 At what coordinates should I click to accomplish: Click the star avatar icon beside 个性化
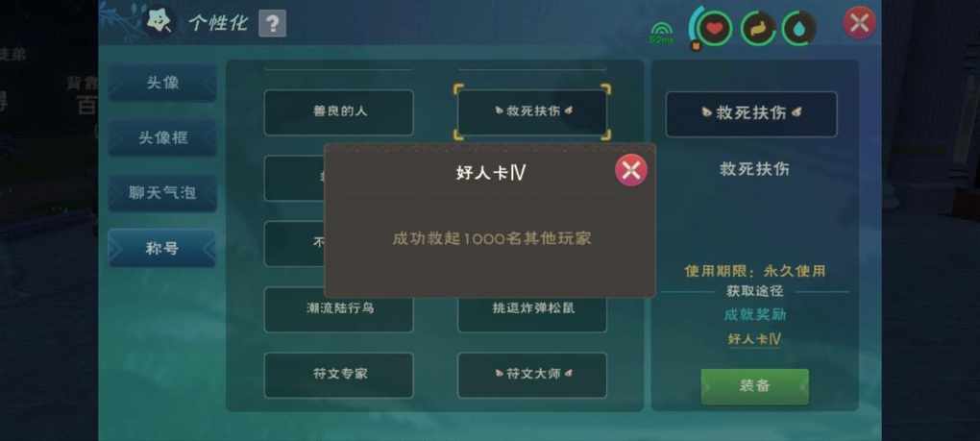click(159, 22)
